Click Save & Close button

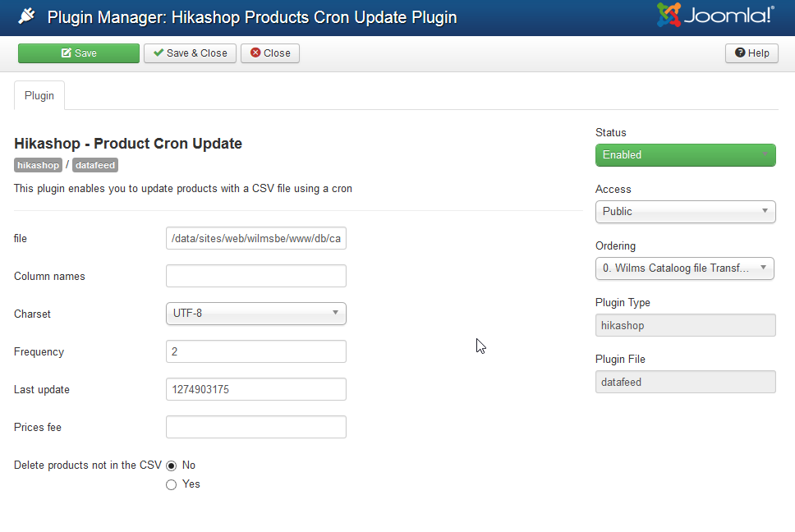pyautogui.click(x=191, y=53)
